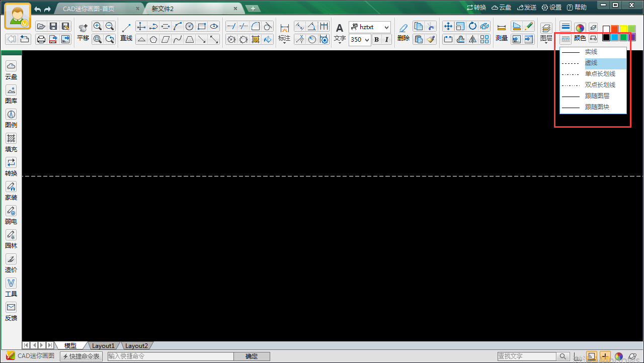Open 帮助 help in title bar
The image size is (644, 363).
pos(577,8)
